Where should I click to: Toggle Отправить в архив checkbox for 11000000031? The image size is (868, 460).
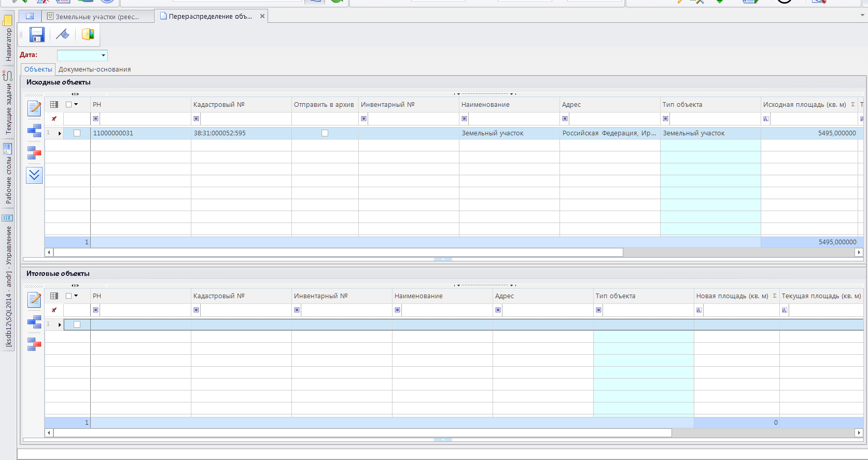point(325,133)
